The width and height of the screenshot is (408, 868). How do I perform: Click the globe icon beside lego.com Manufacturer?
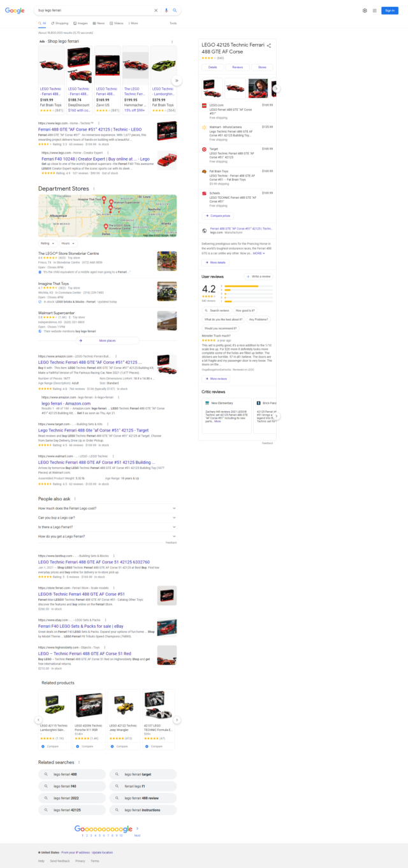(205, 231)
